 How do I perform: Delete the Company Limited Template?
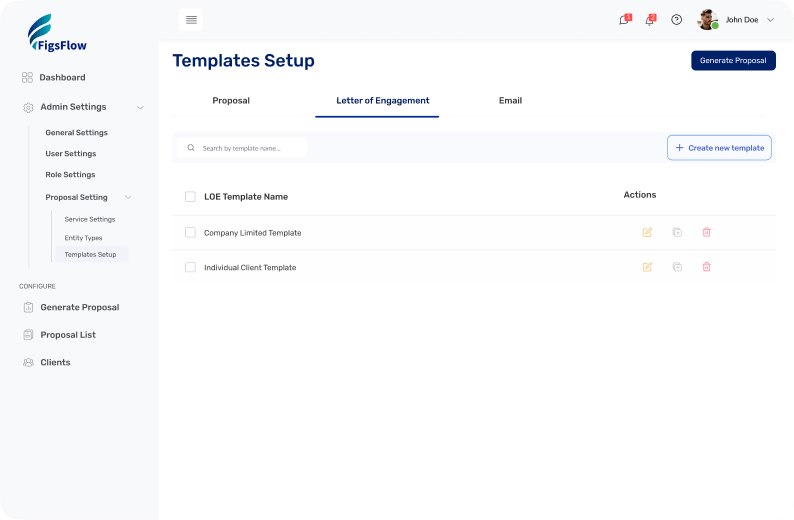[x=707, y=232]
